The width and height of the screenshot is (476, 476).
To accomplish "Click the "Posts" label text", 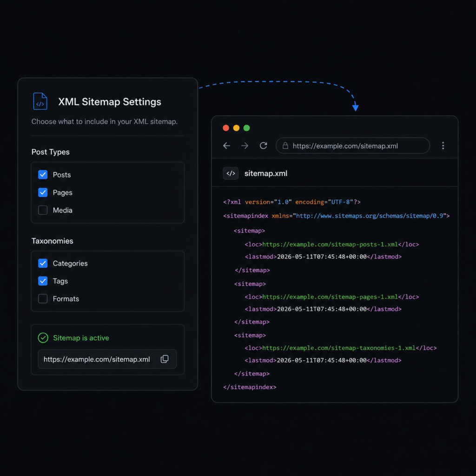I will point(62,175).
